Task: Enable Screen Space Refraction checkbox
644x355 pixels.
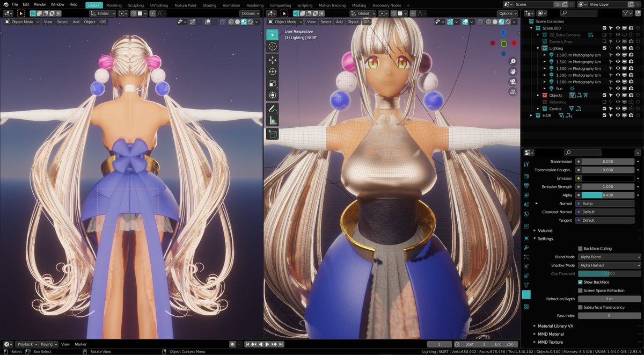Action: coord(580,291)
